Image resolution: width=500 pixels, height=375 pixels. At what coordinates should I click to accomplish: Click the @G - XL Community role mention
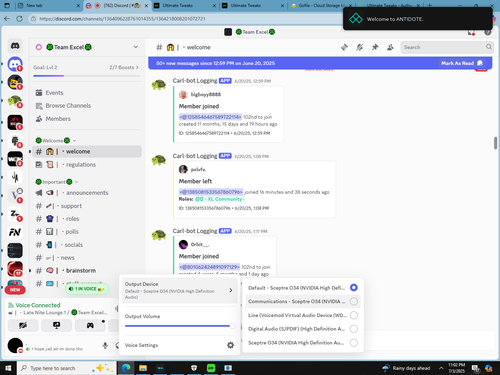219,199
